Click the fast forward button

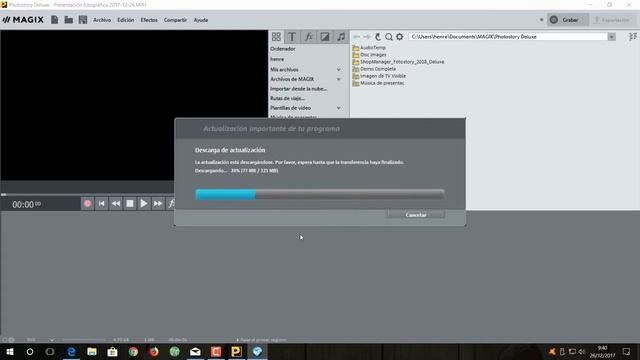pos(158,203)
